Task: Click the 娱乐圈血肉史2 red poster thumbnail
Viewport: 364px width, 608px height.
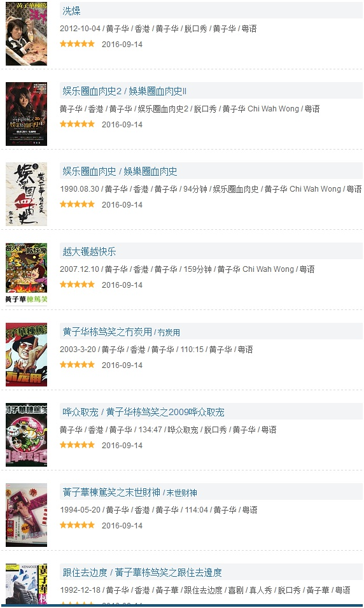Action: (x=26, y=114)
